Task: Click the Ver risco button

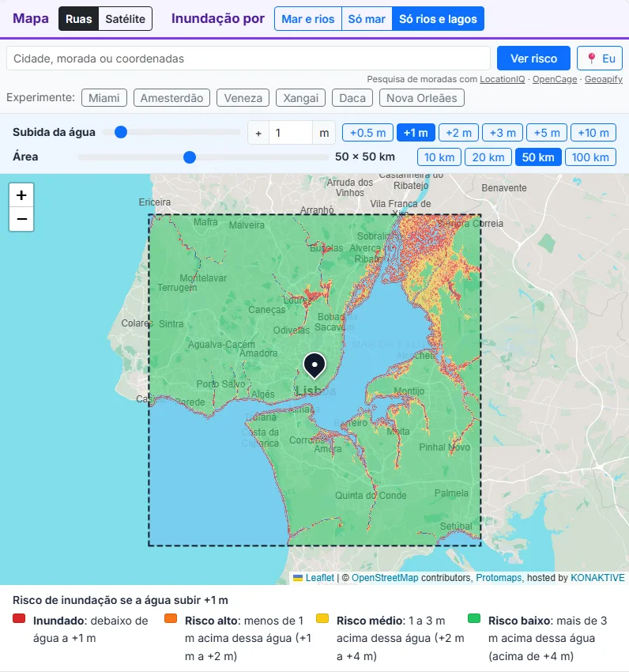Action: tap(533, 59)
